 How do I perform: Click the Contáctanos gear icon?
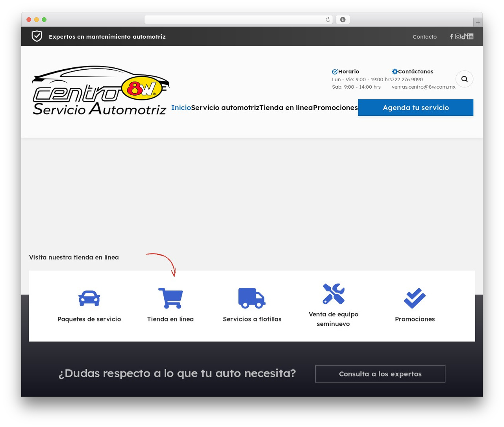pos(395,72)
